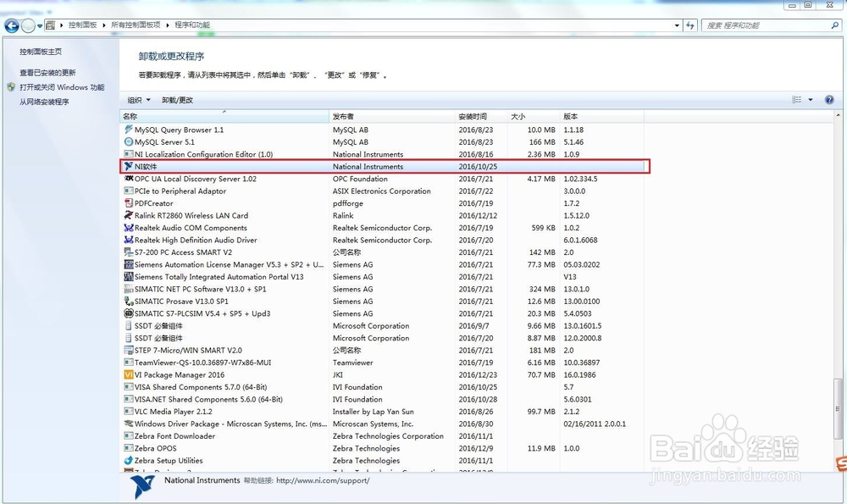Image resolution: width=847 pixels, height=504 pixels.
Task: Click scrollbar up arrow of program list
Action: click(x=838, y=115)
